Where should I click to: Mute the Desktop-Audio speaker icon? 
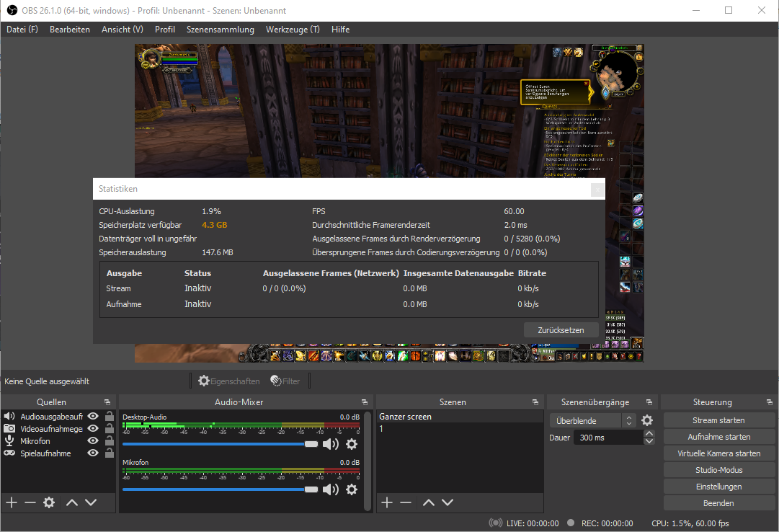330,444
